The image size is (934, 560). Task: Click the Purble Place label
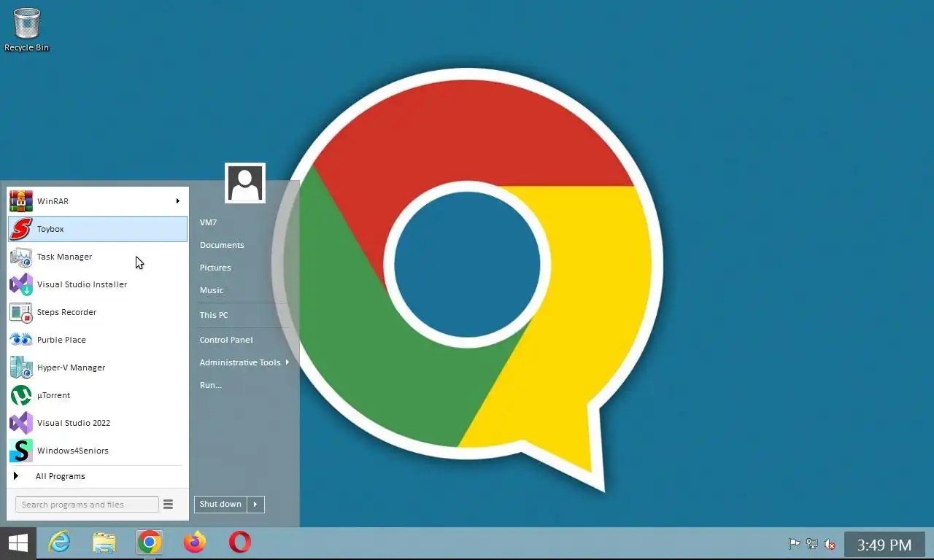[61, 340]
